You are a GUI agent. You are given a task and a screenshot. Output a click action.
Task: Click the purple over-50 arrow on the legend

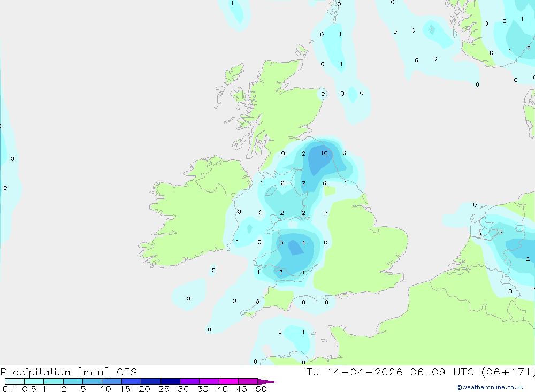[267, 382]
